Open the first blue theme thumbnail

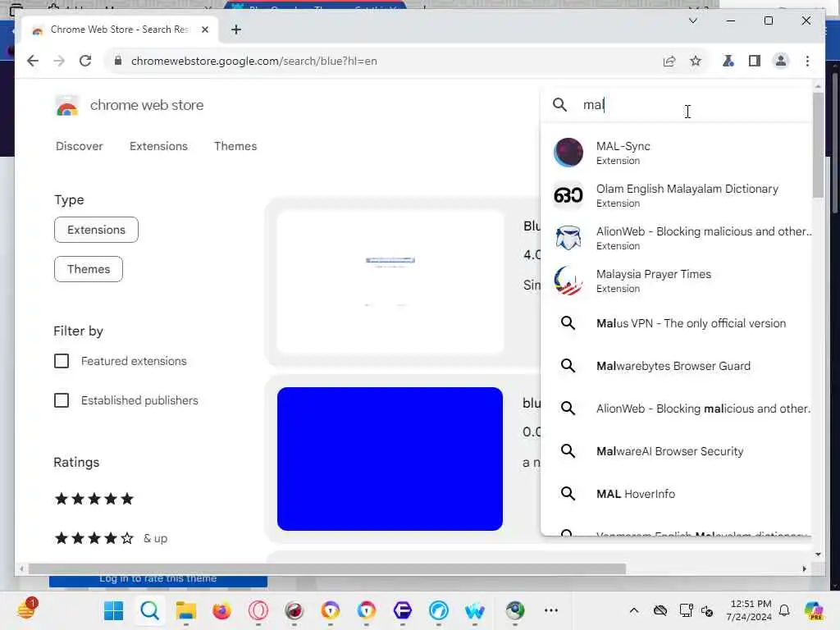point(390,283)
